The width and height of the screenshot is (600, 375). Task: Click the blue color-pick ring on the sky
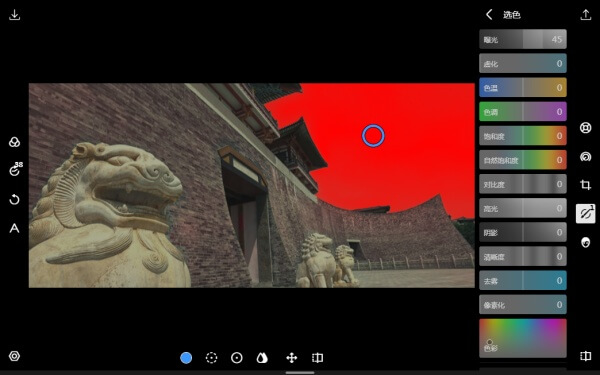click(373, 135)
